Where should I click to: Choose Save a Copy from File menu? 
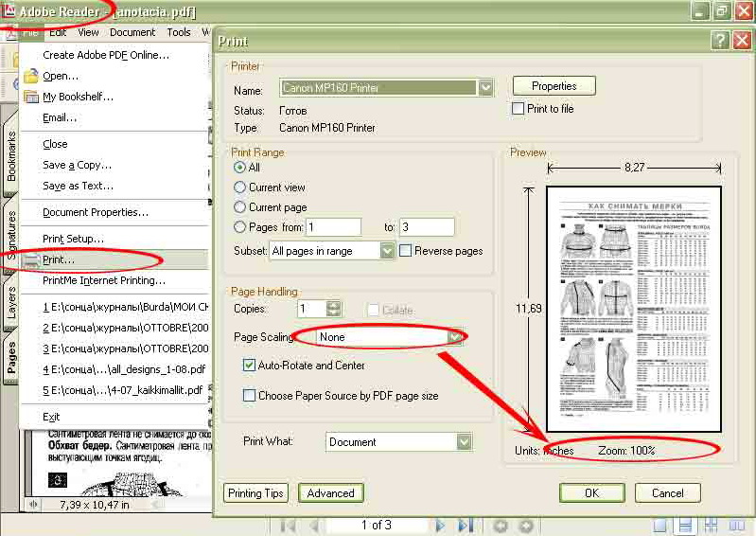[115, 165]
